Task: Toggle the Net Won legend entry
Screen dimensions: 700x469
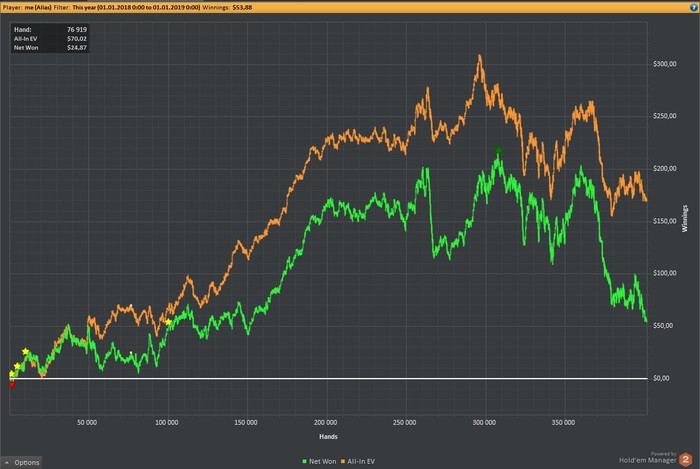Action: click(319, 461)
